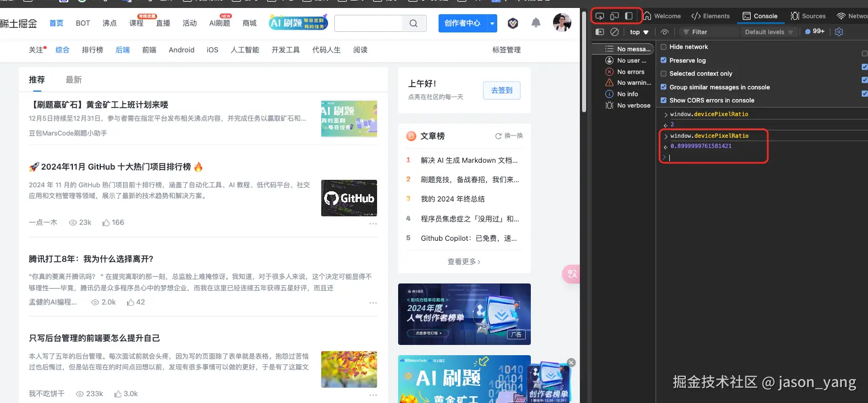Open more options on GitHub article
The height and width of the screenshot is (403, 868).
pos(373,224)
